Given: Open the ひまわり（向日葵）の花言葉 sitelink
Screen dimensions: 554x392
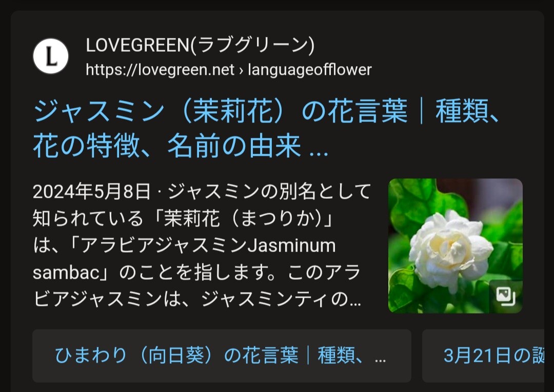Looking at the screenshot, I should coord(222,356).
